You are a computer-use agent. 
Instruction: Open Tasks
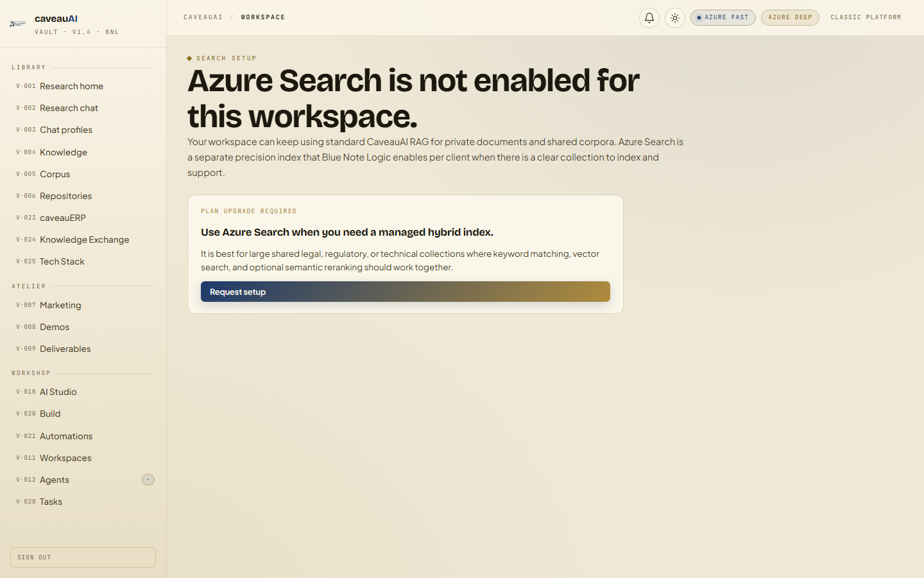click(x=83, y=502)
